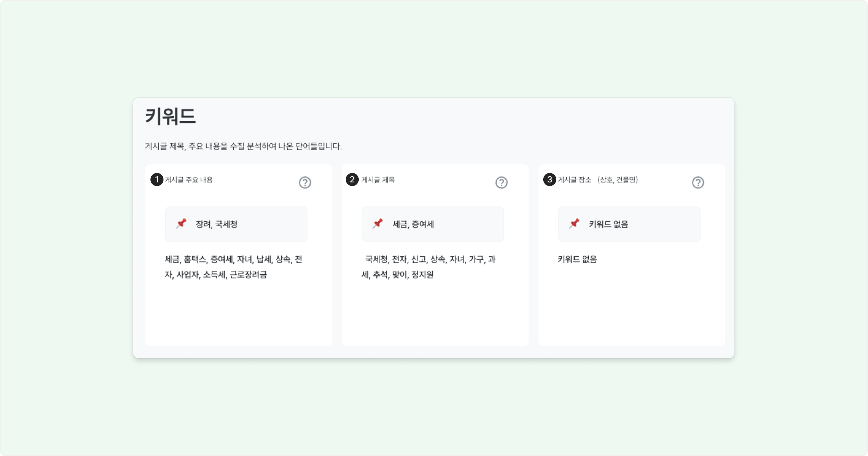Click the keyword list starting with 국세청, 전자
868x456 pixels.
click(429, 267)
